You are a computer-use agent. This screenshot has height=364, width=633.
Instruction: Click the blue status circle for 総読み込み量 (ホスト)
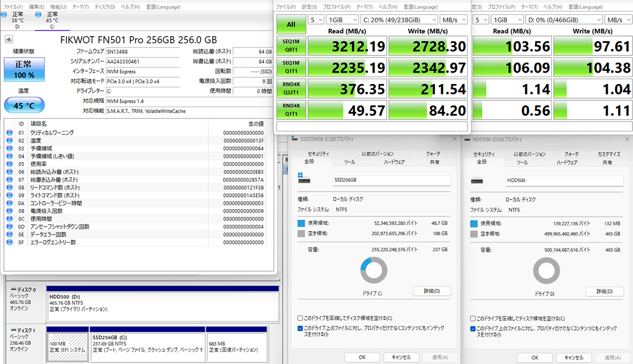(9, 172)
